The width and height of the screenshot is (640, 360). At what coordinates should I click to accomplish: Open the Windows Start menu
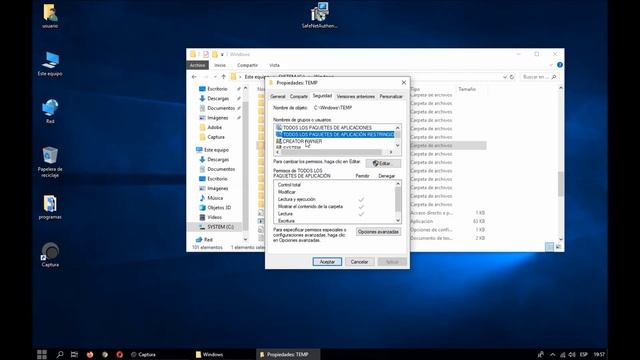click(x=42, y=354)
